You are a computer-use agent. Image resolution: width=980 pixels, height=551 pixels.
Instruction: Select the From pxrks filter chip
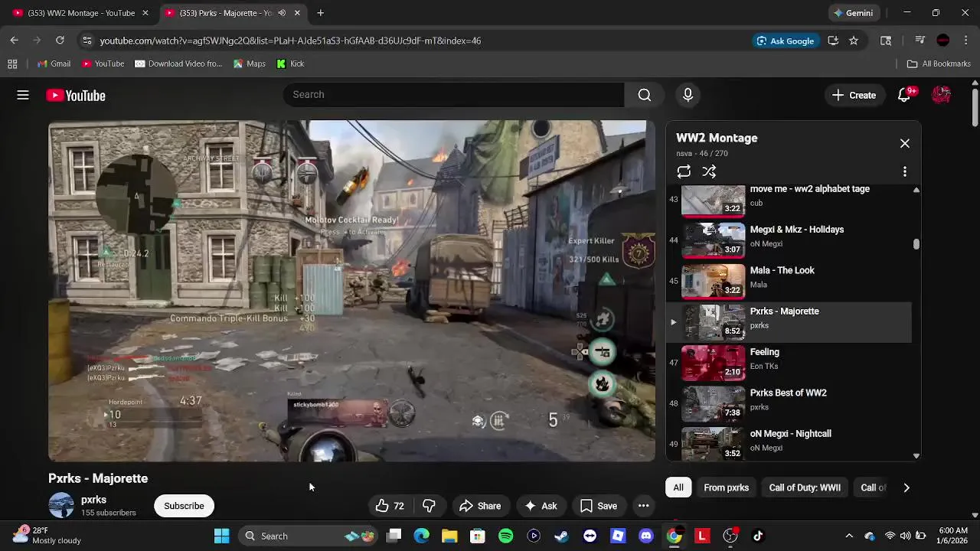coord(726,487)
